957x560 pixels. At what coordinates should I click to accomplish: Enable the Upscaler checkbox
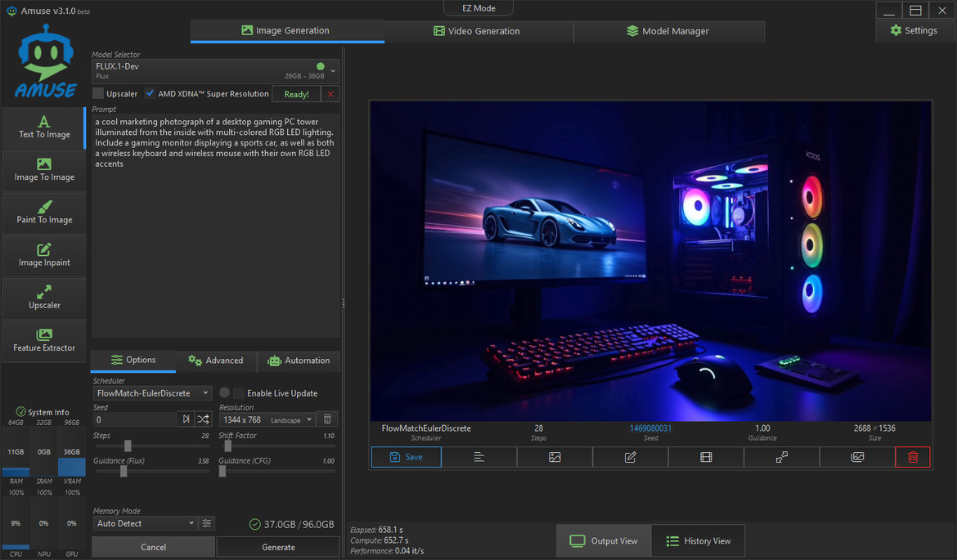[97, 93]
